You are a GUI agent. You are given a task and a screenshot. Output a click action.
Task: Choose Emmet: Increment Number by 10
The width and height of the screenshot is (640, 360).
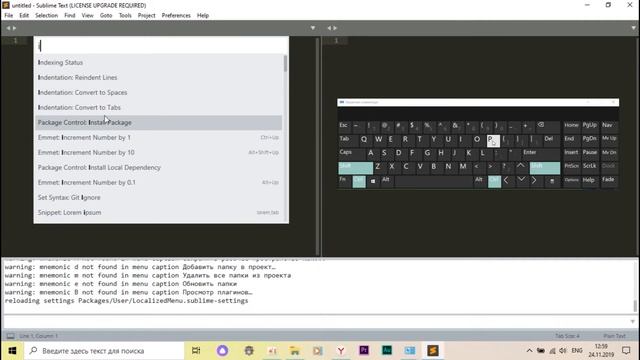pyautogui.click(x=158, y=153)
